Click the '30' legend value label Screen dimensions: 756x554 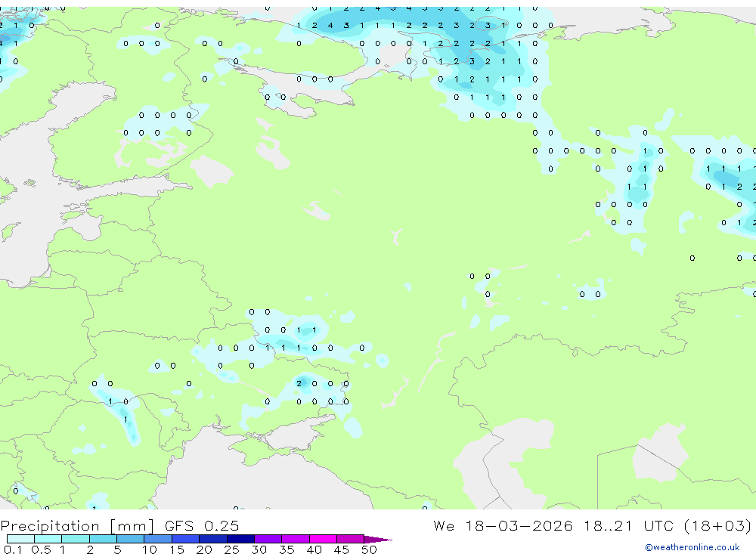[259, 549]
